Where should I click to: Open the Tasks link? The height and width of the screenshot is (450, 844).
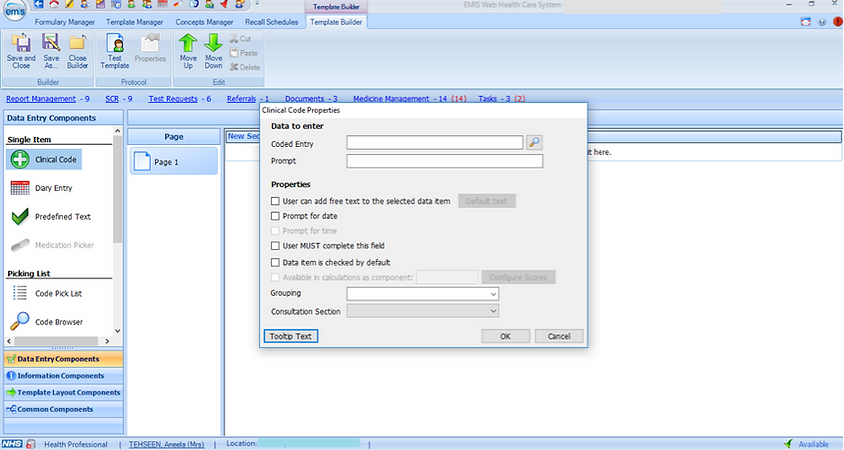(x=487, y=99)
